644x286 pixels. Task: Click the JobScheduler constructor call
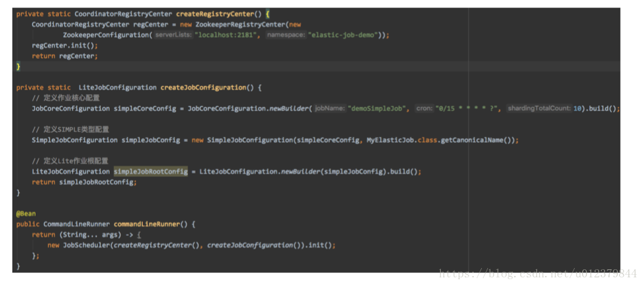[x=86, y=245]
